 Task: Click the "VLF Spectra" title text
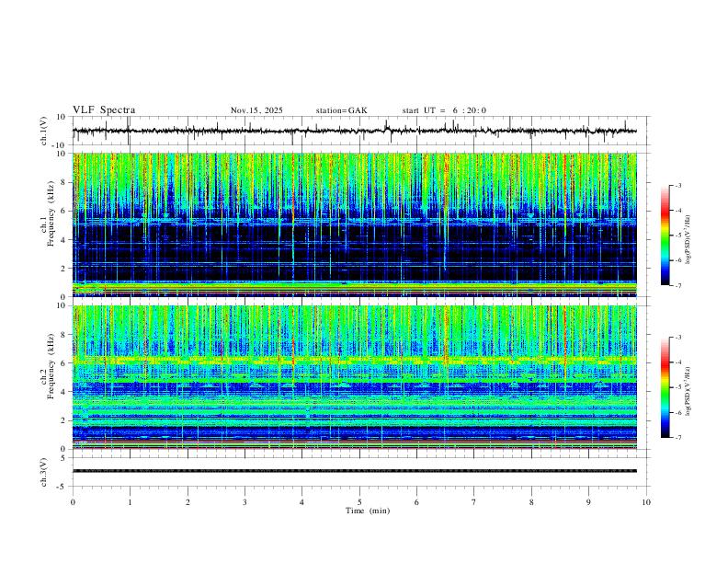(104, 110)
